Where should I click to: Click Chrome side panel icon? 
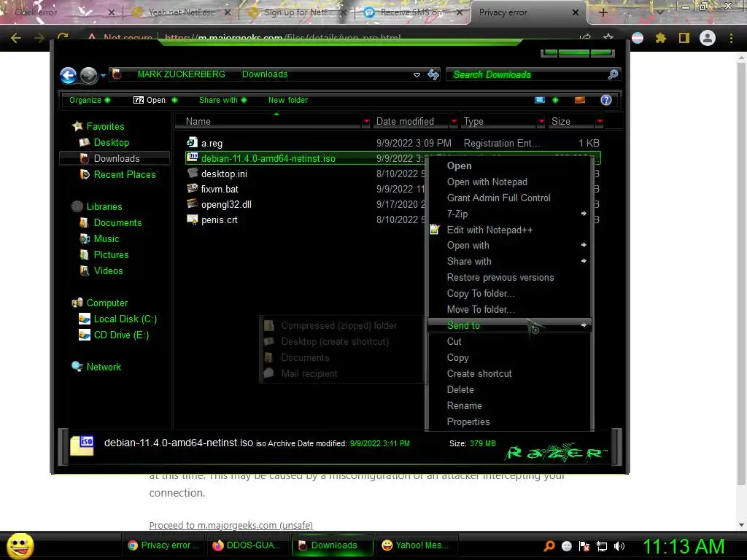(684, 38)
